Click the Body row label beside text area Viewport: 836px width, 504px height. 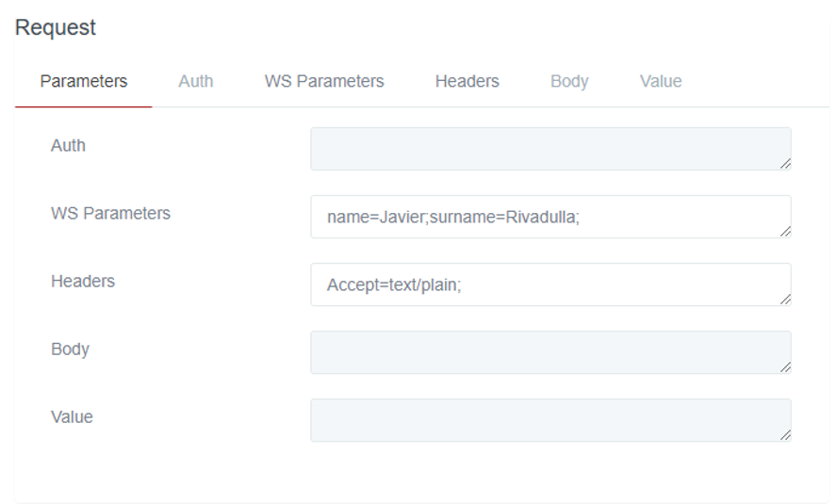tap(70, 349)
